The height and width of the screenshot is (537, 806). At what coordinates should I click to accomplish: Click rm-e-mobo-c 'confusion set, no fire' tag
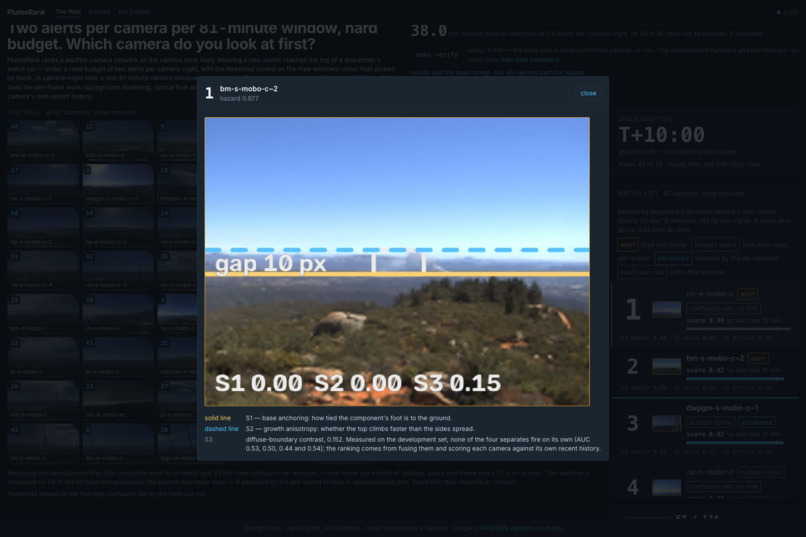(724, 308)
